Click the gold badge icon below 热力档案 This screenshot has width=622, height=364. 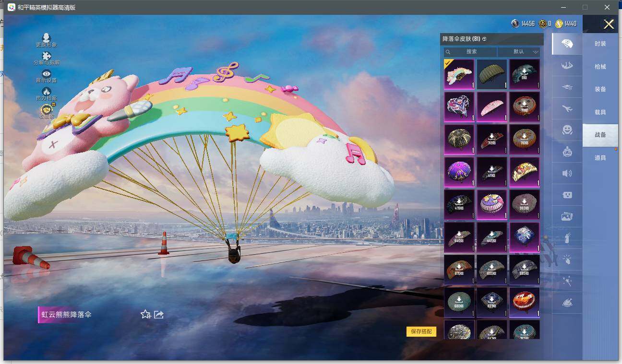47,109
